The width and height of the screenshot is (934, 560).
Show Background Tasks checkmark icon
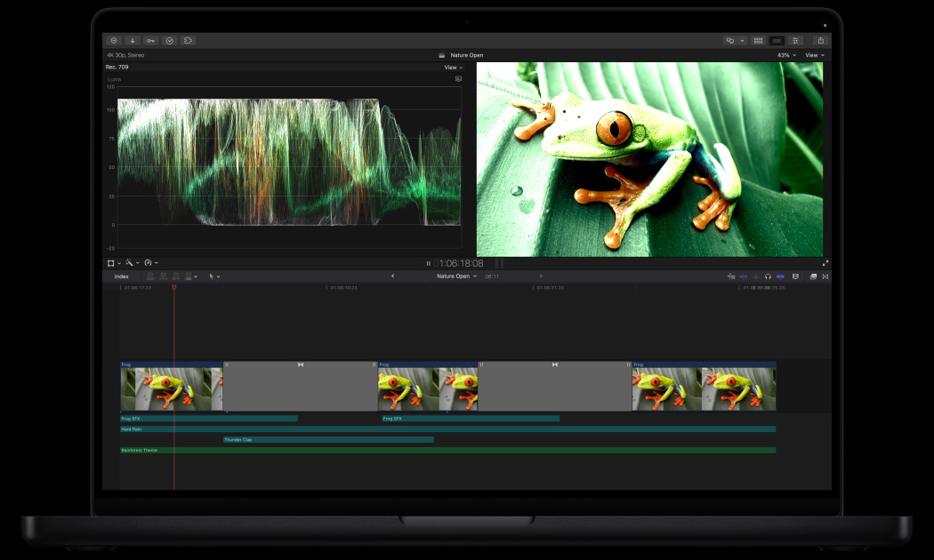(x=170, y=41)
